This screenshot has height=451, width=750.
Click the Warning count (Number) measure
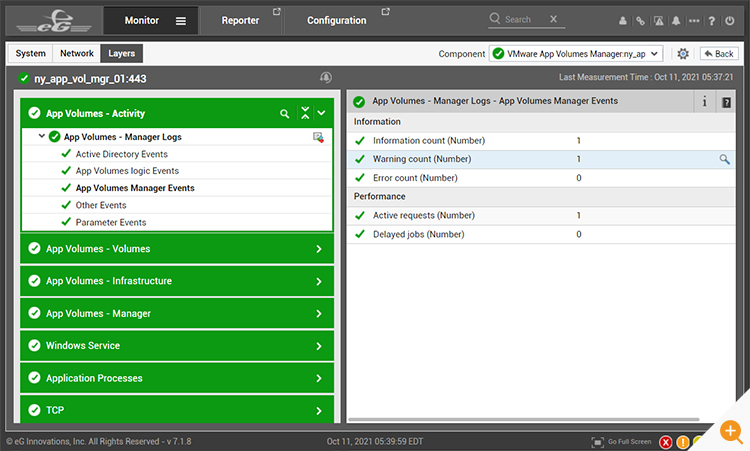tap(422, 159)
